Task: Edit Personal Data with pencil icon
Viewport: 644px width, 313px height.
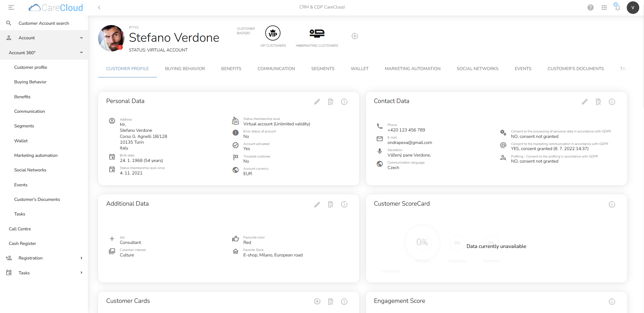Action: (317, 102)
